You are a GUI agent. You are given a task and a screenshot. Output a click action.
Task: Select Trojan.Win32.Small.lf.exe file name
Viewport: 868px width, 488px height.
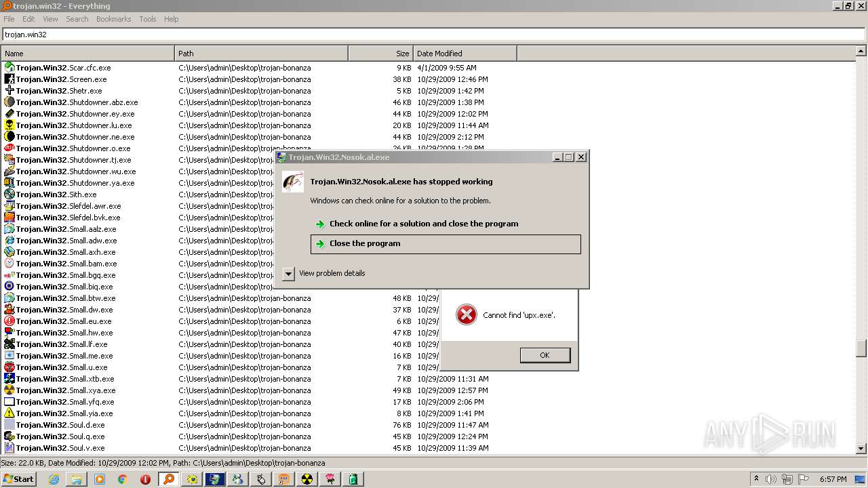point(62,344)
